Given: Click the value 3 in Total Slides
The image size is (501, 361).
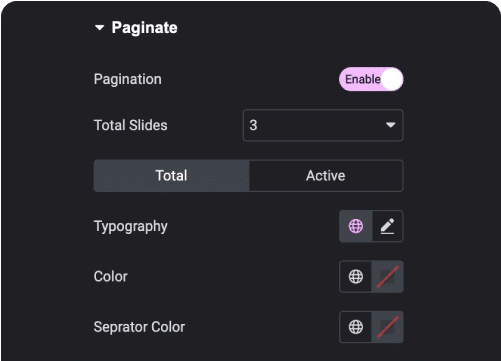Looking at the screenshot, I should (x=253, y=125).
